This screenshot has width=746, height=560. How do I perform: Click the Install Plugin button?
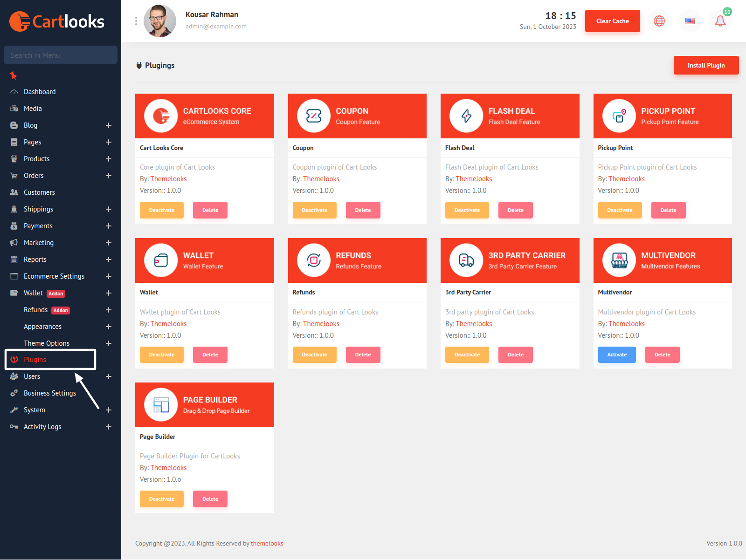(706, 65)
